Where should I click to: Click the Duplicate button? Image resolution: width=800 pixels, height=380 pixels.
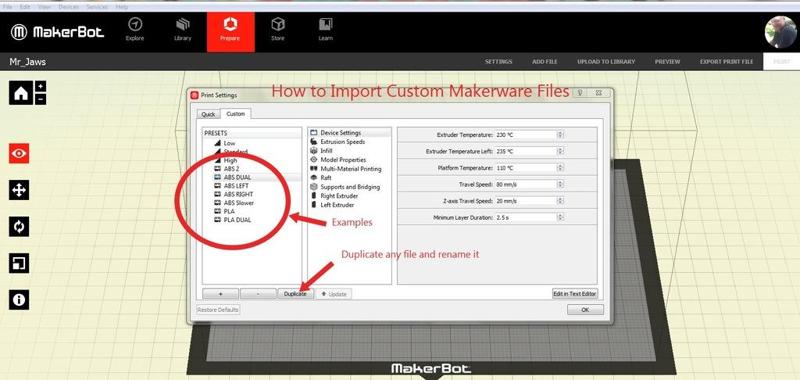pyautogui.click(x=295, y=294)
